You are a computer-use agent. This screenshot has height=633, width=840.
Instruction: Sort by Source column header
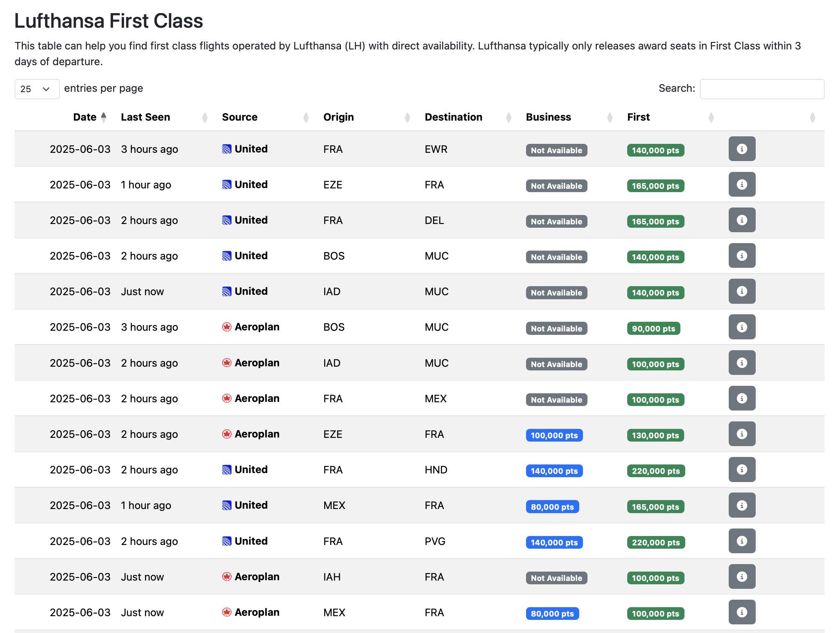240,117
